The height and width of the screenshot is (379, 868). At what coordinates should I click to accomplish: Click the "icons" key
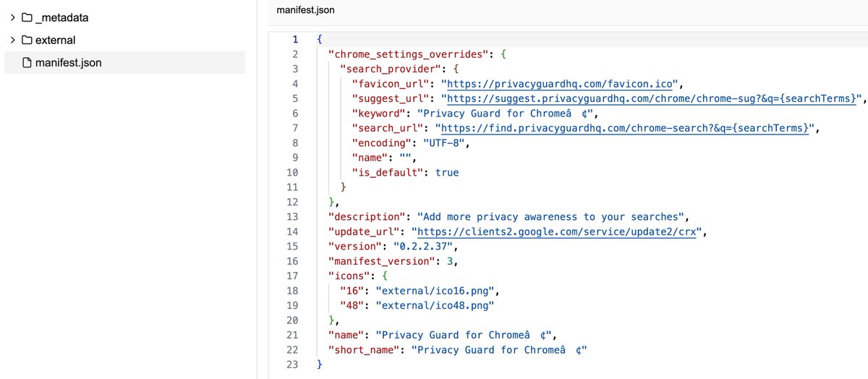pos(349,276)
